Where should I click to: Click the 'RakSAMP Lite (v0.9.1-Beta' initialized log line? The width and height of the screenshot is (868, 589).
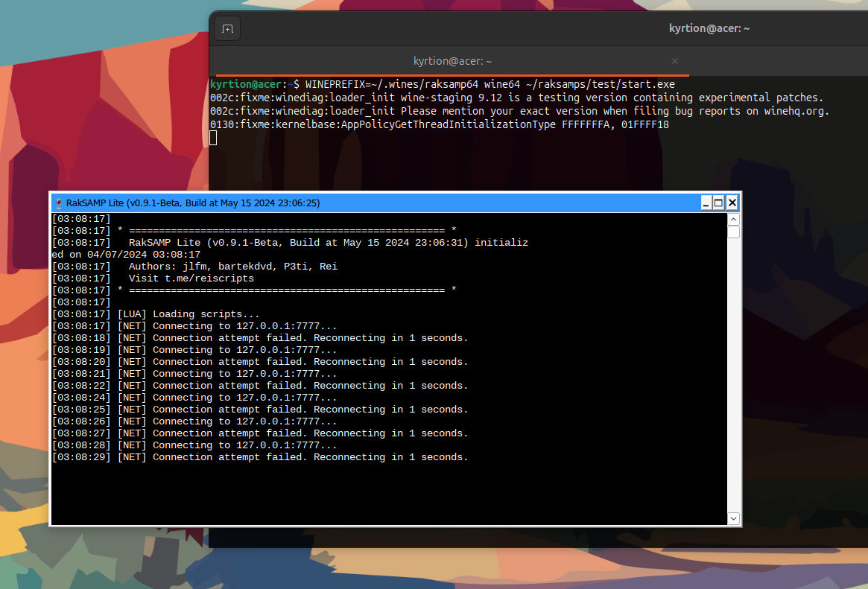[290, 243]
